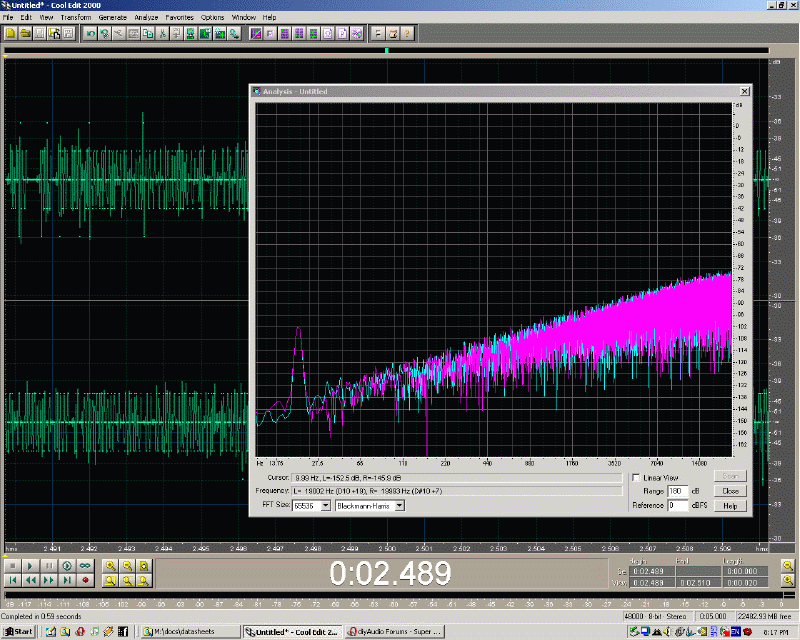The image size is (800, 640).
Task: Open the View menu
Action: pos(46,17)
